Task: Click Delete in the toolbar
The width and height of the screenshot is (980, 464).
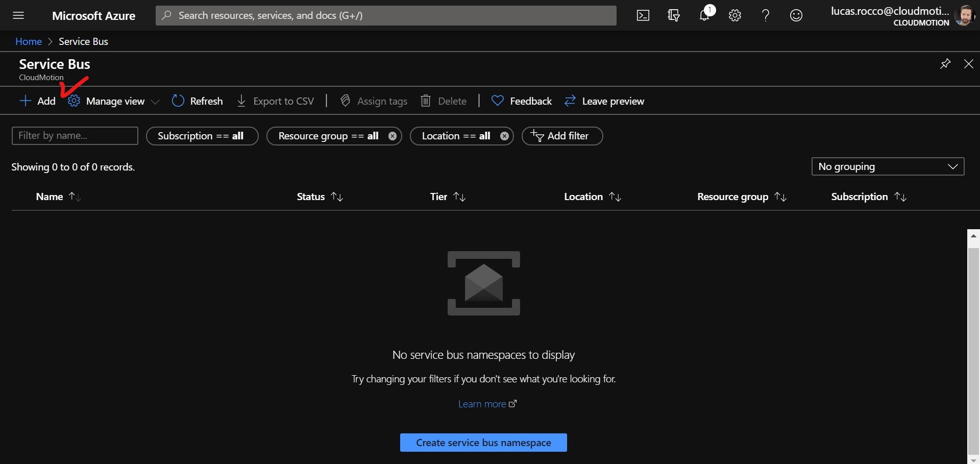Action: click(444, 101)
